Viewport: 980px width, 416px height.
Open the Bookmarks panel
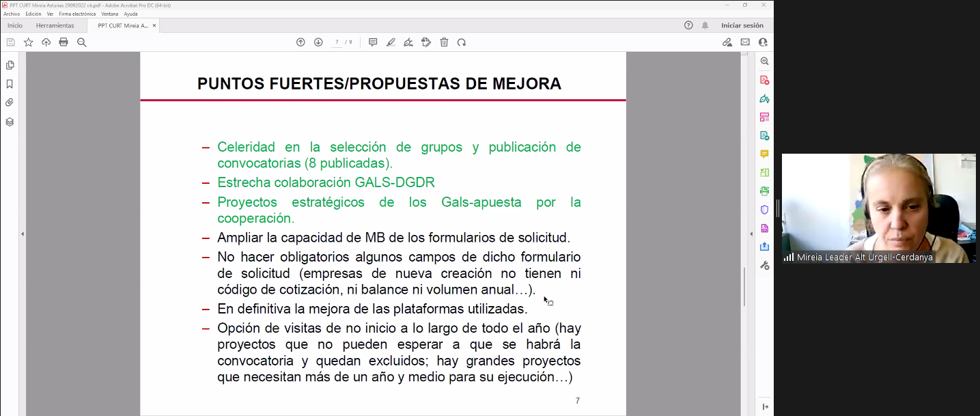coord(10,84)
